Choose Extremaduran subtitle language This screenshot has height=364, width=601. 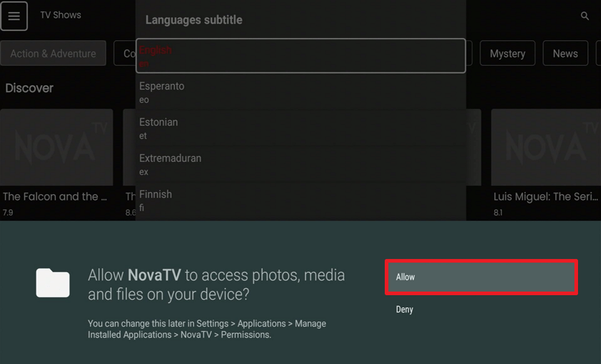[301, 164]
